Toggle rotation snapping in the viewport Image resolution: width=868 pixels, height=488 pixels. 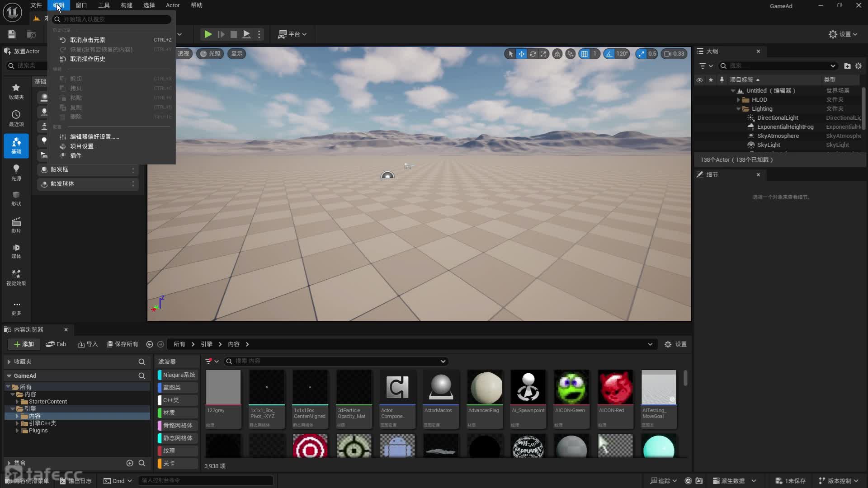(x=609, y=54)
